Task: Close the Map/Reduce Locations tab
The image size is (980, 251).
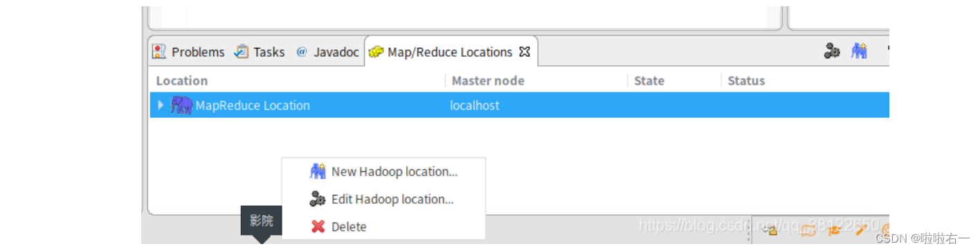Action: click(525, 51)
